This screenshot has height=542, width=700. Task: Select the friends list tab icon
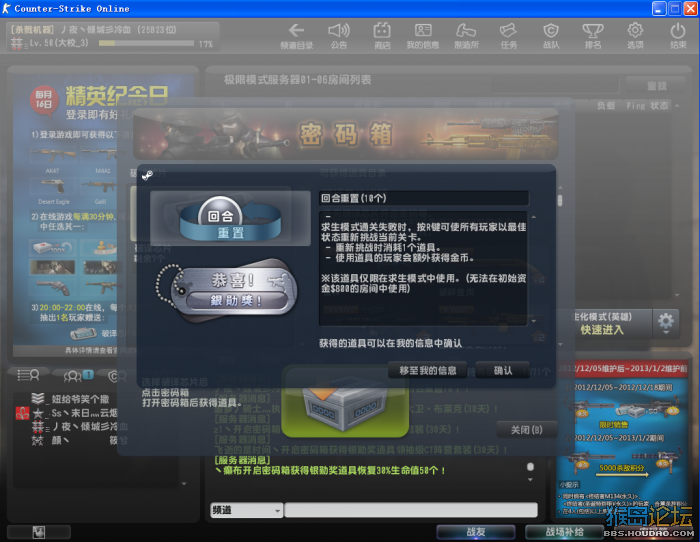pos(78,375)
